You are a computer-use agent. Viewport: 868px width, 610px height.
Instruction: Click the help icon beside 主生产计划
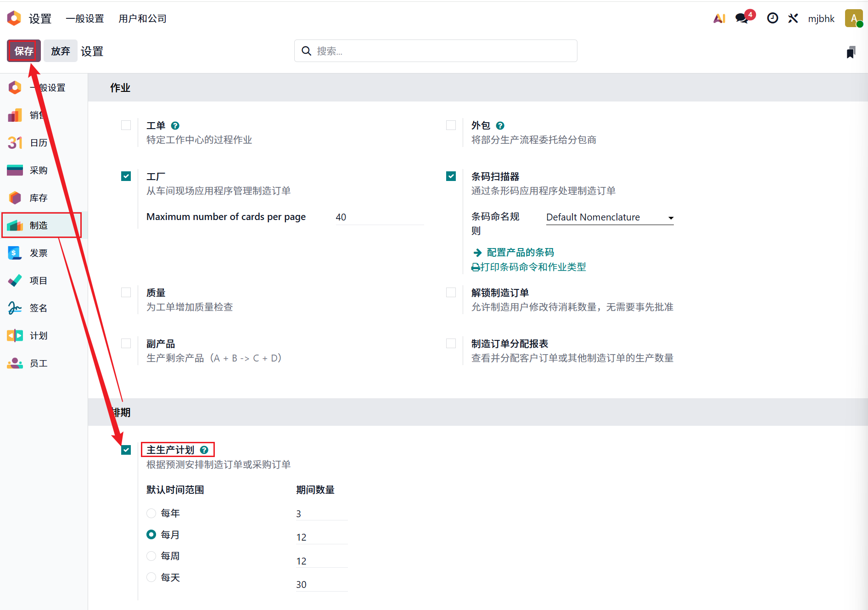pyautogui.click(x=204, y=450)
